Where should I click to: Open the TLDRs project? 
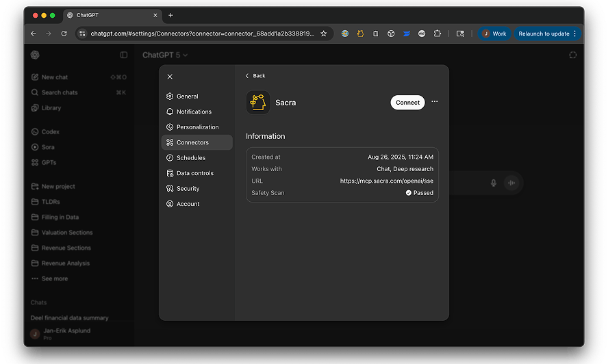coord(79,202)
